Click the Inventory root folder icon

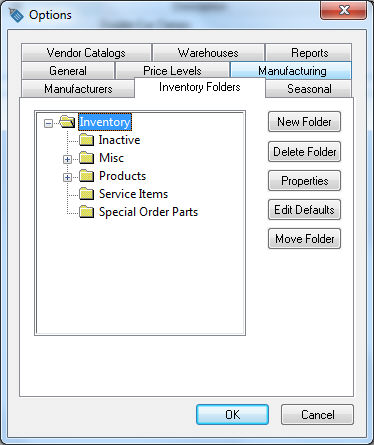[67, 122]
